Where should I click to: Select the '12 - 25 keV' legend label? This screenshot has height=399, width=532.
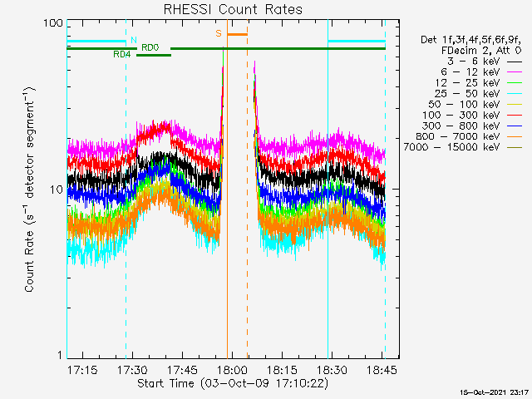(x=467, y=83)
